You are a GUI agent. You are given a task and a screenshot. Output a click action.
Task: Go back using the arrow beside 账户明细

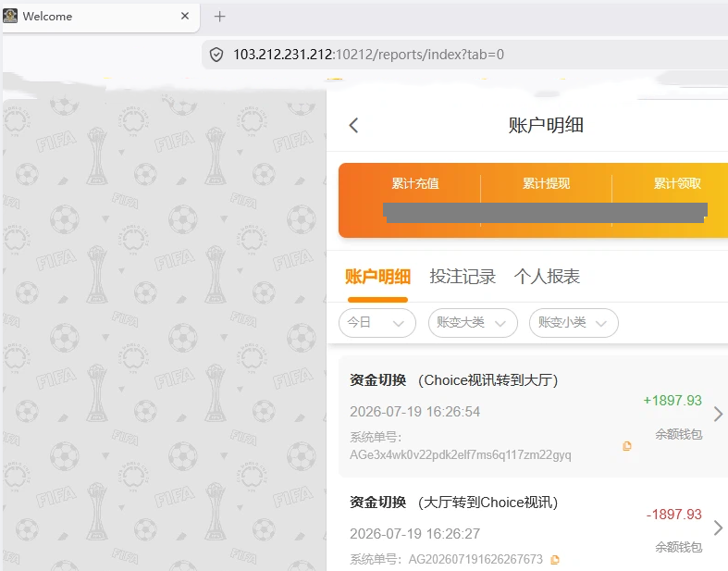tap(353, 125)
